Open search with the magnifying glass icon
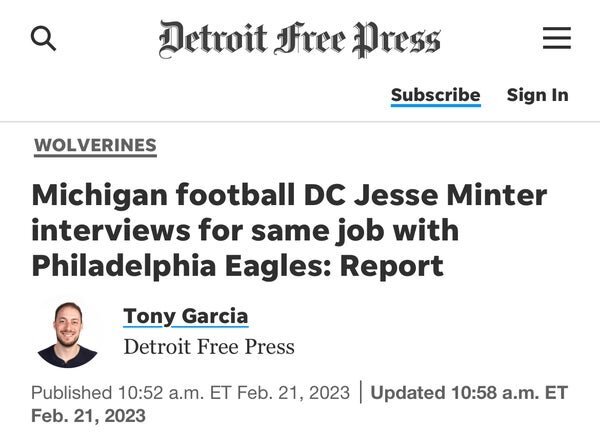 click(x=43, y=39)
